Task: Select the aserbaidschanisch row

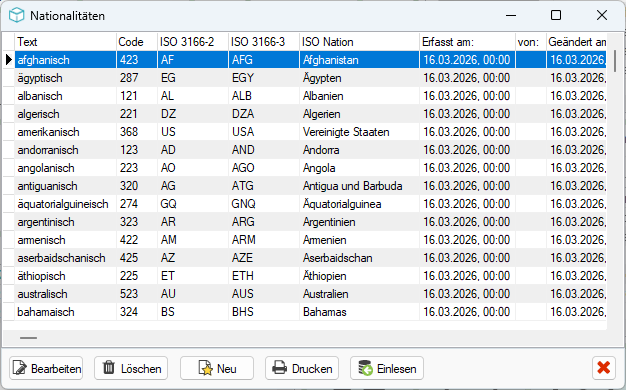Action: point(311,257)
